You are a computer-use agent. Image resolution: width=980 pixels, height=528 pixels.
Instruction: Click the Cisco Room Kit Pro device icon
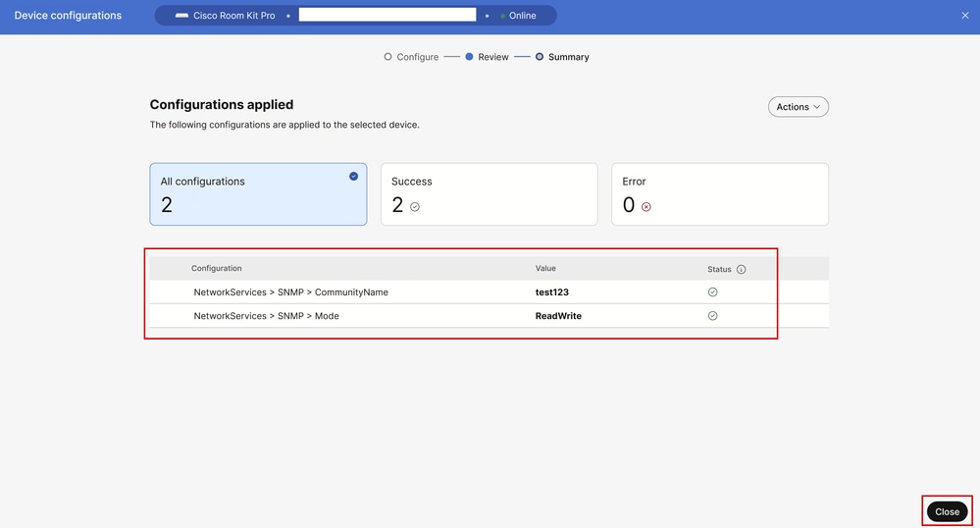[181, 16]
